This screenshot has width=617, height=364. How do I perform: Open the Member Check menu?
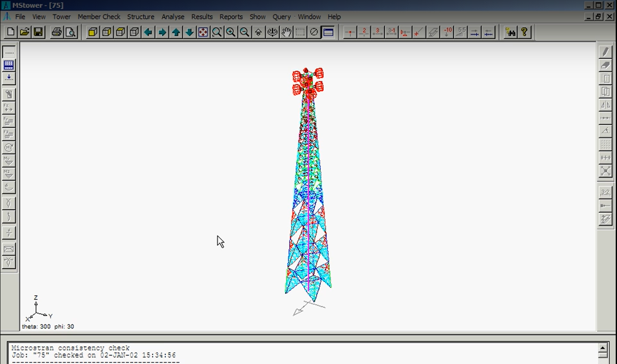[99, 17]
